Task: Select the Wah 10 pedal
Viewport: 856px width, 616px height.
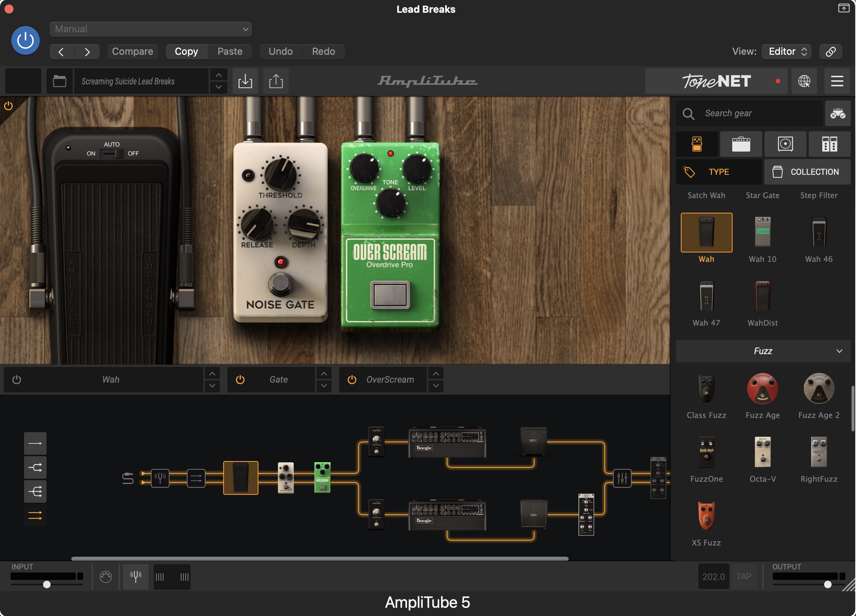Action: tap(763, 233)
